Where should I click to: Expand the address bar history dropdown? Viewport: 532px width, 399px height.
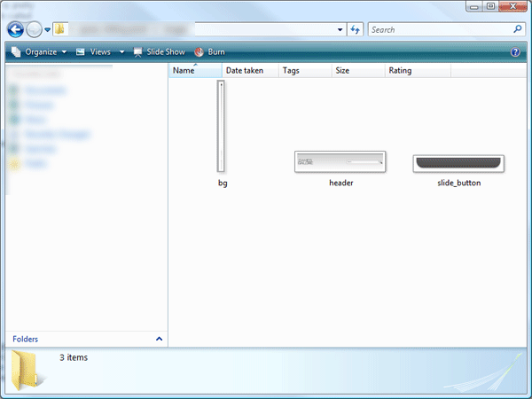[x=340, y=29]
